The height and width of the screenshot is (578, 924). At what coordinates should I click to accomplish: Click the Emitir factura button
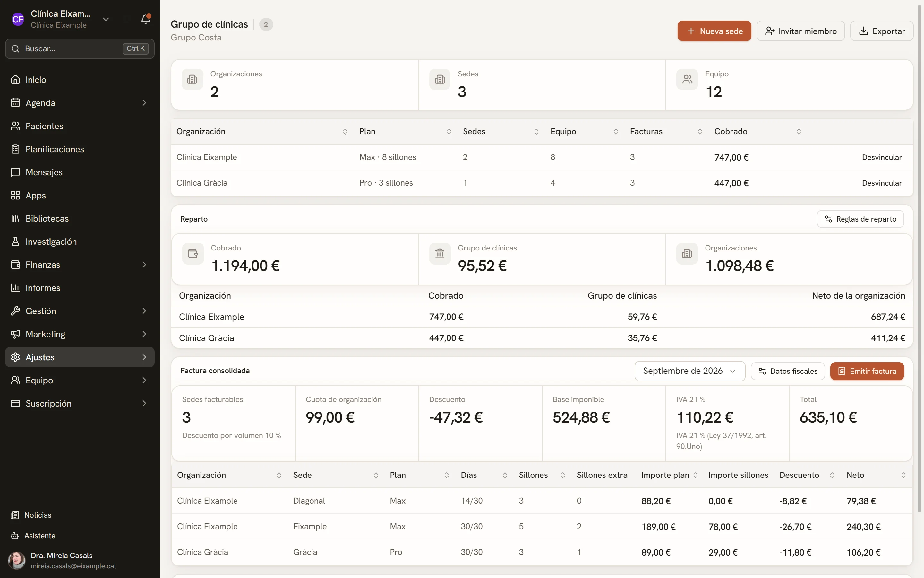pos(867,371)
